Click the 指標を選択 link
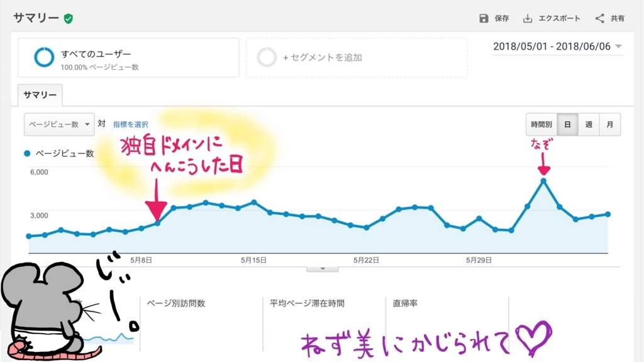644x362 pixels. tap(131, 124)
